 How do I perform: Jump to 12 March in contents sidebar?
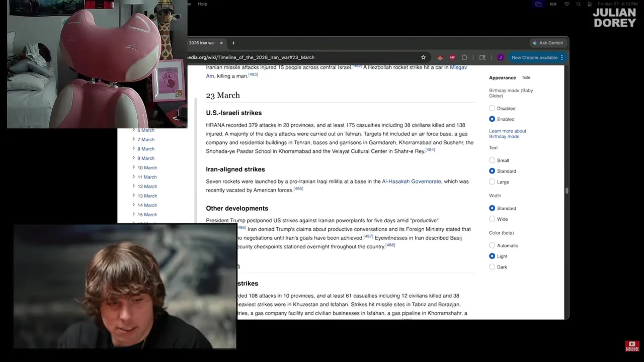pyautogui.click(x=147, y=187)
